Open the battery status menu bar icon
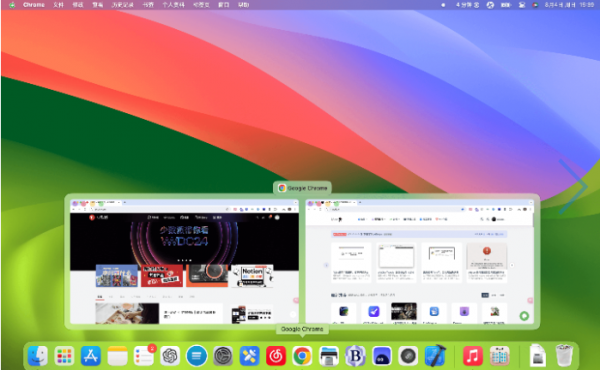The height and width of the screenshot is (370, 600). [506, 5]
